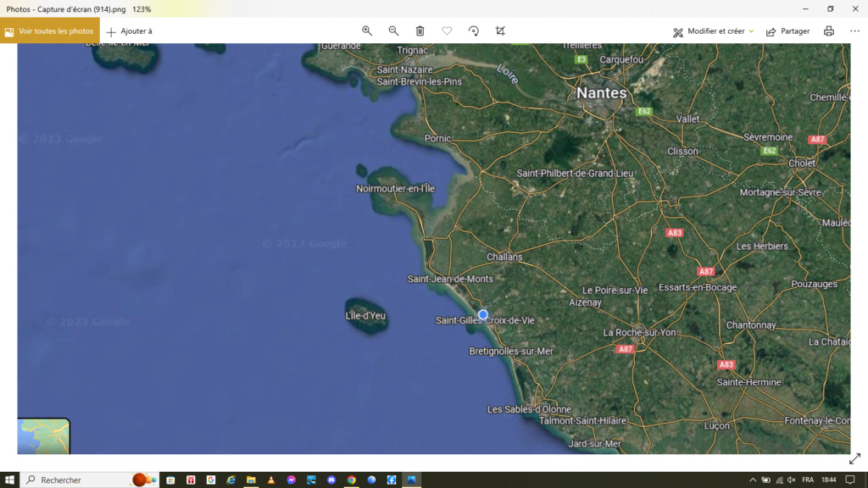Screen dimensions: 868x488
Task: Click the Clisson map label
Action: (x=682, y=151)
